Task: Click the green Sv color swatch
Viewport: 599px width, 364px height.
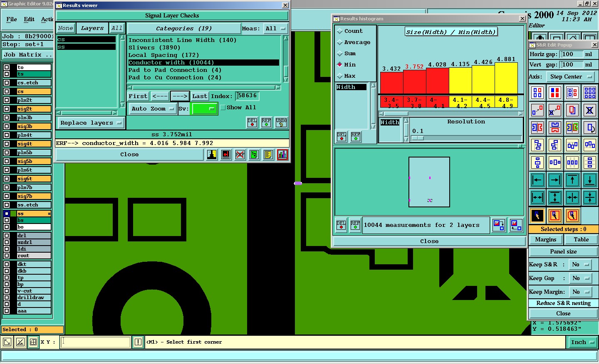Action: click(x=204, y=108)
